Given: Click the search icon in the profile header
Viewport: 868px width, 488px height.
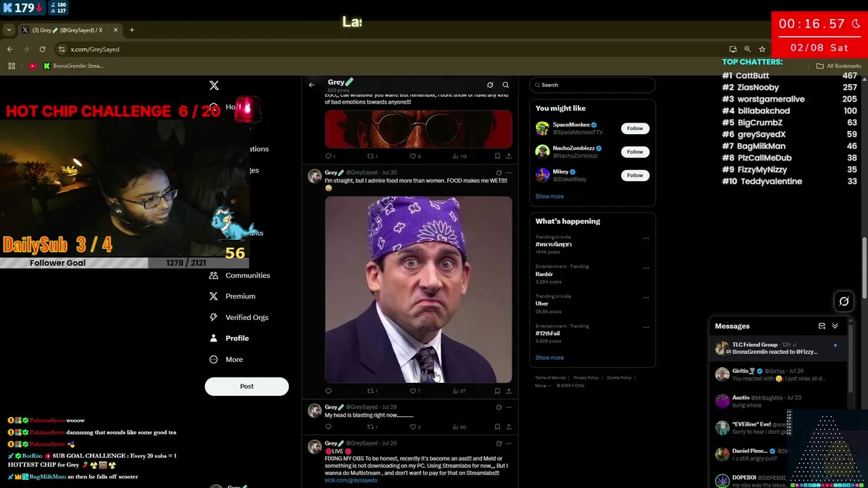Looking at the screenshot, I should click(x=505, y=85).
